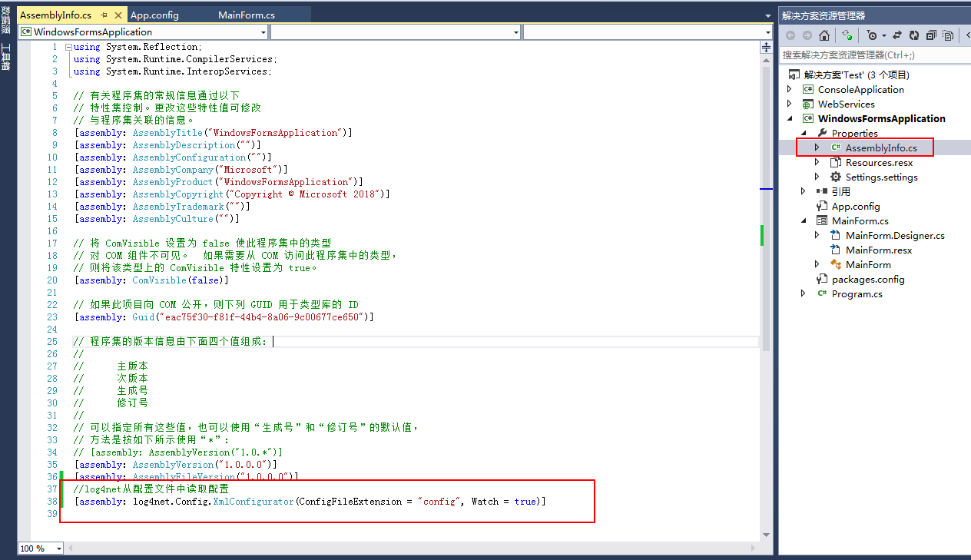Image resolution: width=971 pixels, height=560 pixels.
Task: Toggle the Show All Files icon
Action: (949, 35)
